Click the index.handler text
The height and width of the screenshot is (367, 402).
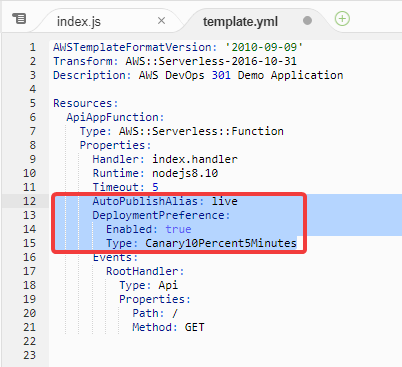click(x=195, y=159)
